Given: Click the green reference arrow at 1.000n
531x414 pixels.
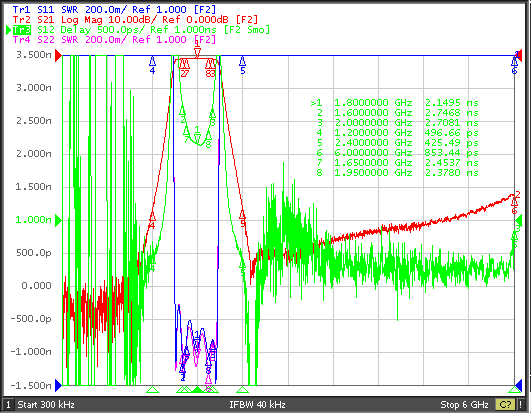Looking at the screenshot, I should (x=59, y=221).
